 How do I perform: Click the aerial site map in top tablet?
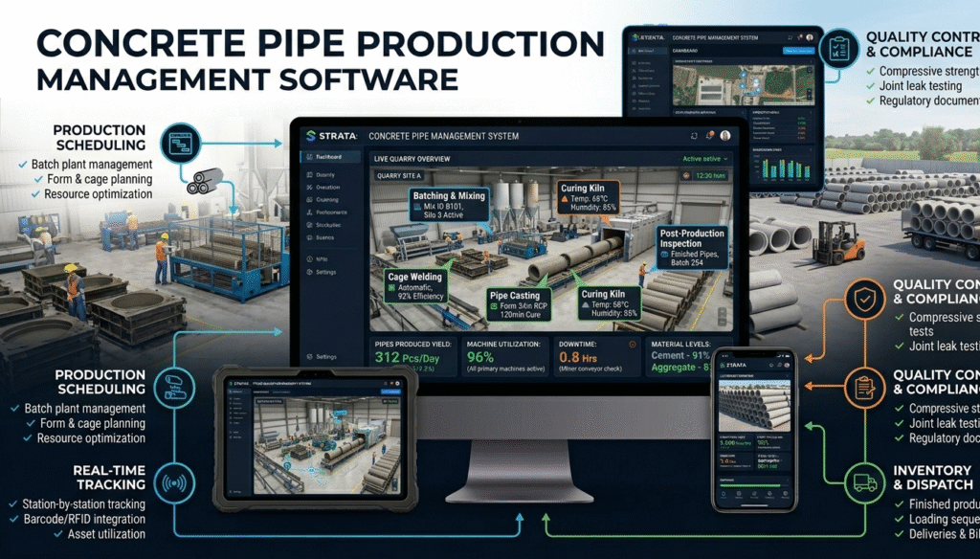coord(743,85)
